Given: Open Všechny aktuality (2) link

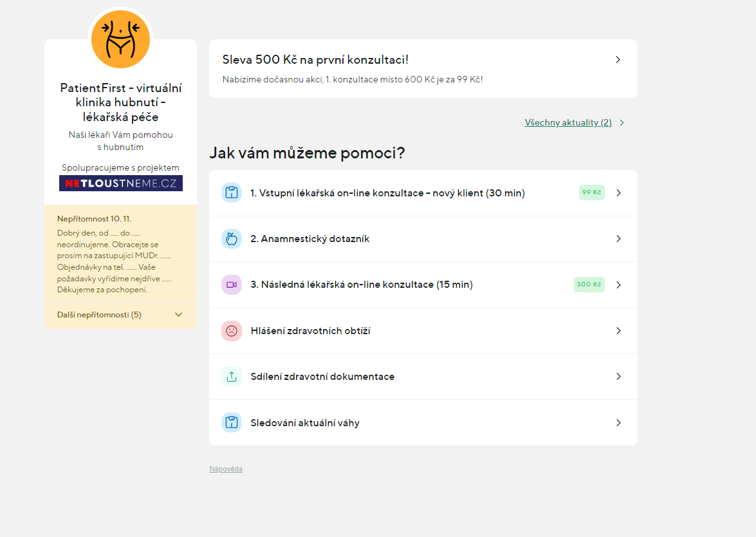Looking at the screenshot, I should point(568,123).
